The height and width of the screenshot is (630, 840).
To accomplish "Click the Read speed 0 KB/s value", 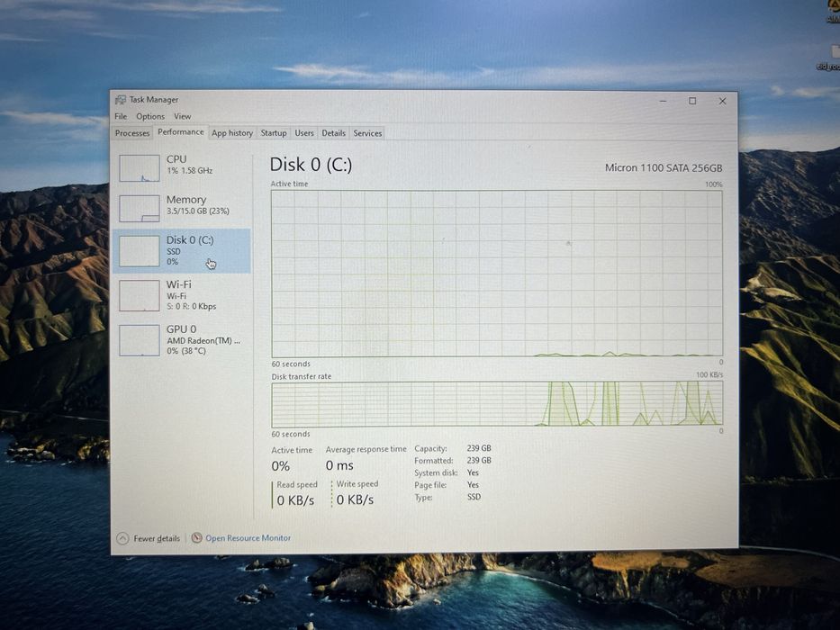I will click(295, 500).
